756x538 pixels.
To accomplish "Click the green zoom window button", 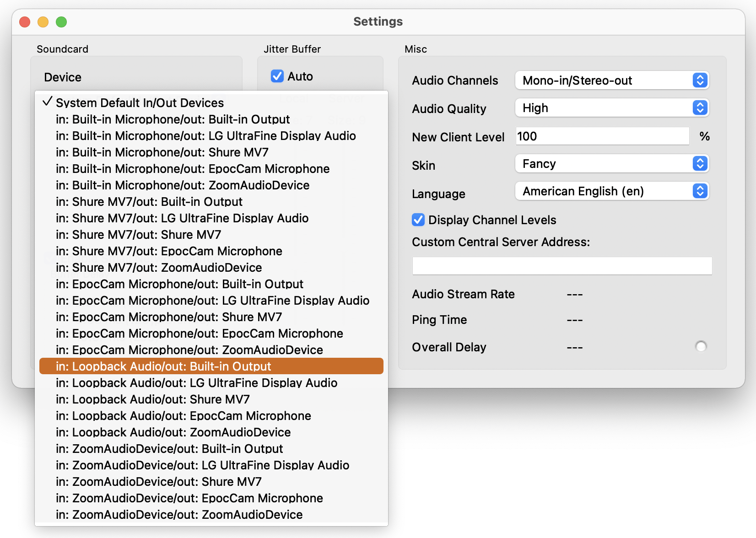I will (x=61, y=22).
